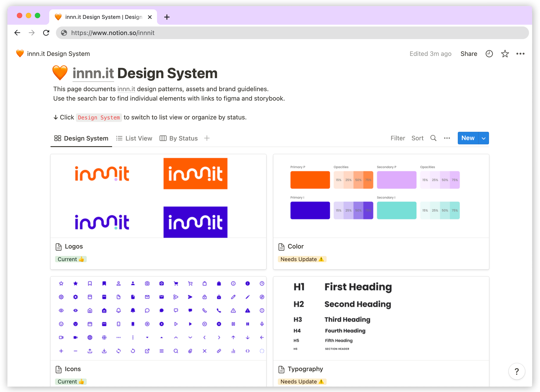
Task: Open the page options three-dot menu
Action: click(520, 54)
